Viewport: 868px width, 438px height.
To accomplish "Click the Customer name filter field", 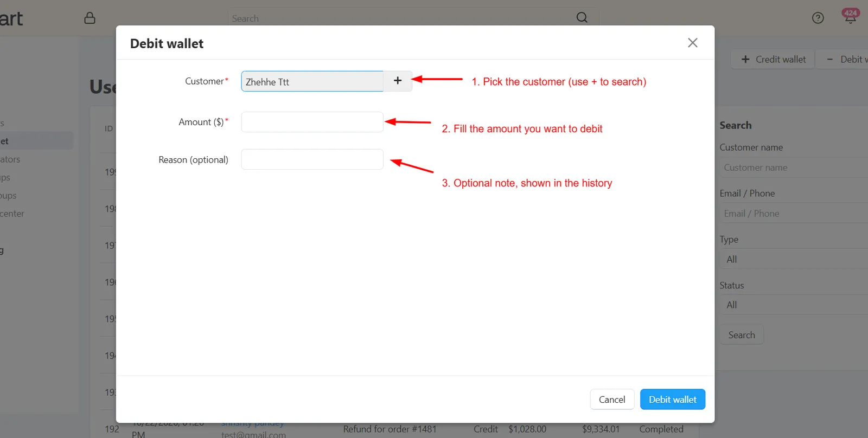I will pyautogui.click(x=794, y=168).
